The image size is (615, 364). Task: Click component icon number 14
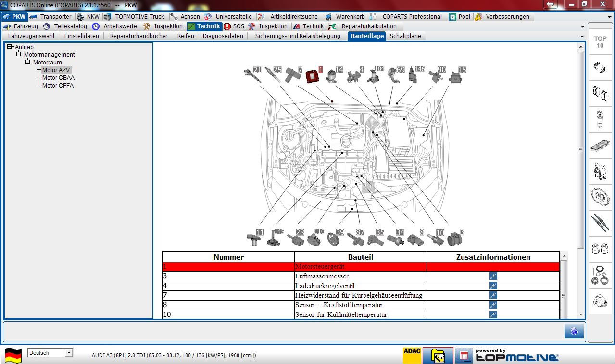click(335, 75)
